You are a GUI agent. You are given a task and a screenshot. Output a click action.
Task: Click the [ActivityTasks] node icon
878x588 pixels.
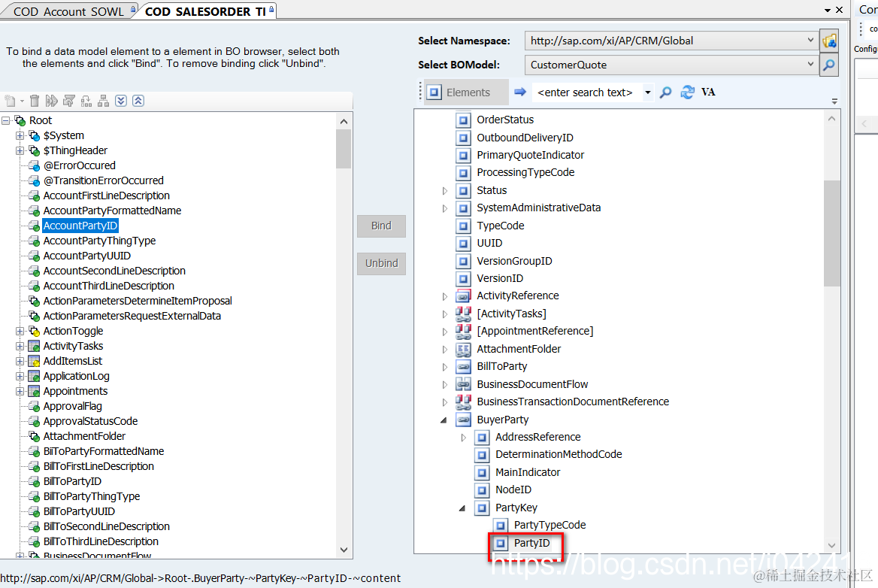[x=463, y=314]
